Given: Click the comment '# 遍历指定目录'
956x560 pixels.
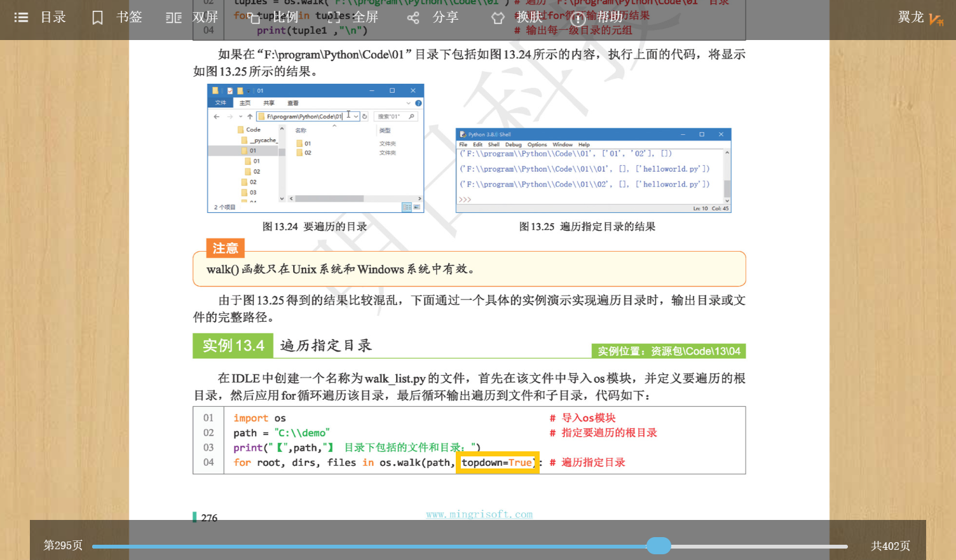Looking at the screenshot, I should (587, 462).
